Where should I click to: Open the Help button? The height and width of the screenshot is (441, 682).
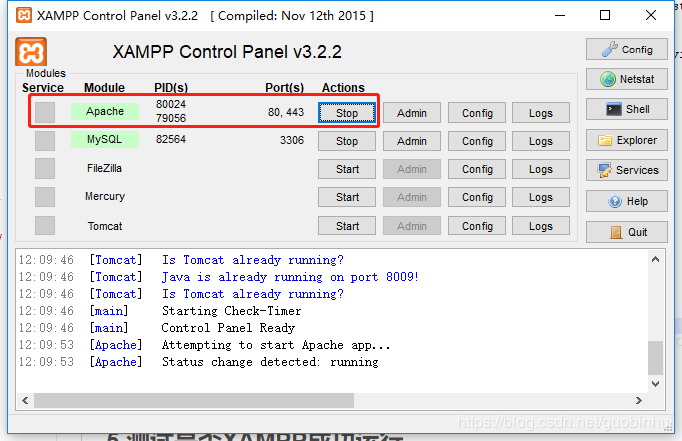tap(626, 201)
